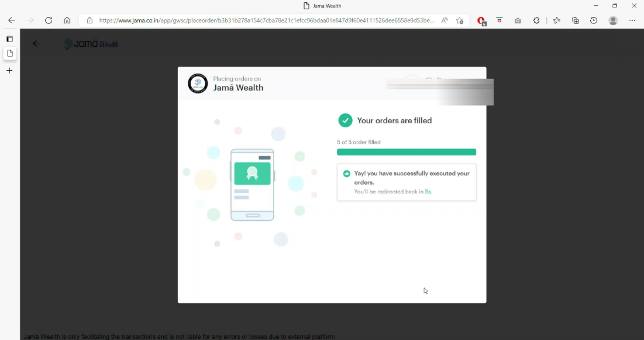Click the "You'll be redirected back in 5s" text
Screen dimensions: 644x340
393,192
